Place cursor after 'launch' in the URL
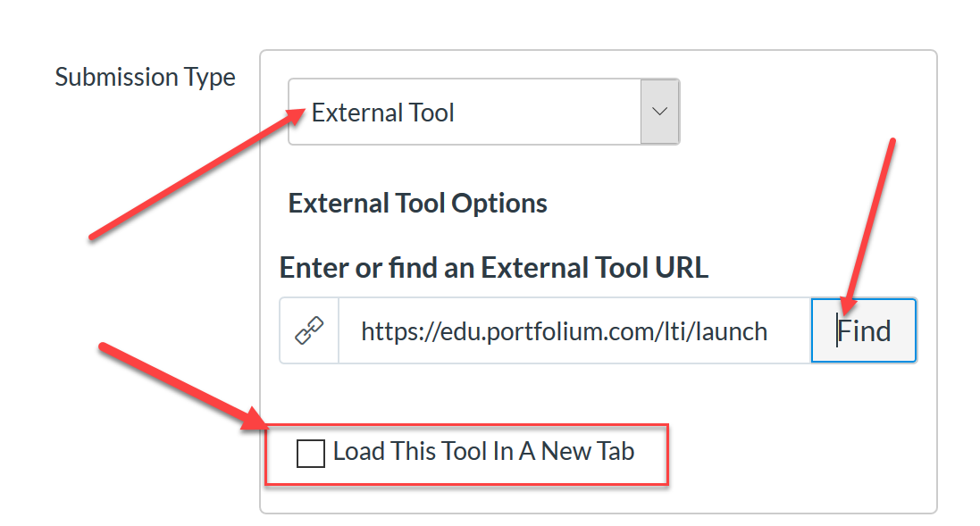The width and height of the screenshot is (980, 526). pos(769,331)
